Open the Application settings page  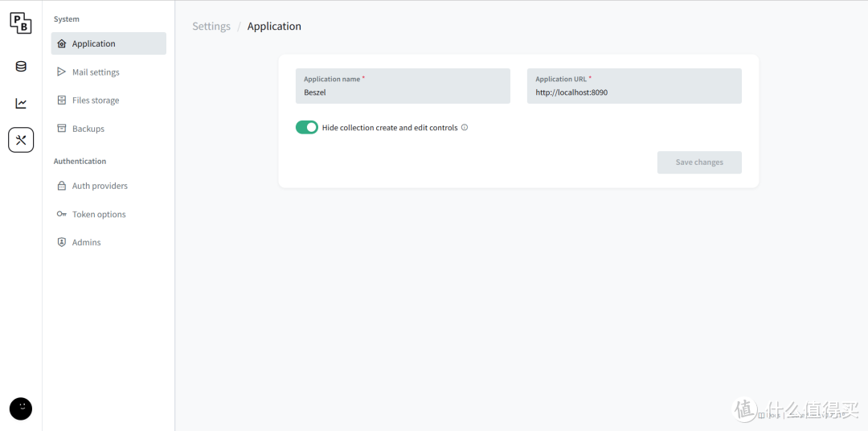[x=93, y=43]
